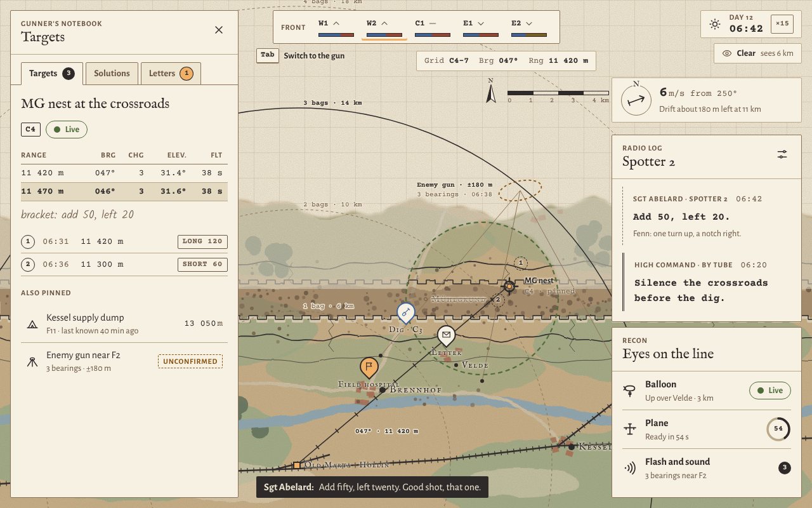Click the UNCONFIRMED badge for the enemy gun
This screenshot has width=812, height=508.
click(x=191, y=361)
